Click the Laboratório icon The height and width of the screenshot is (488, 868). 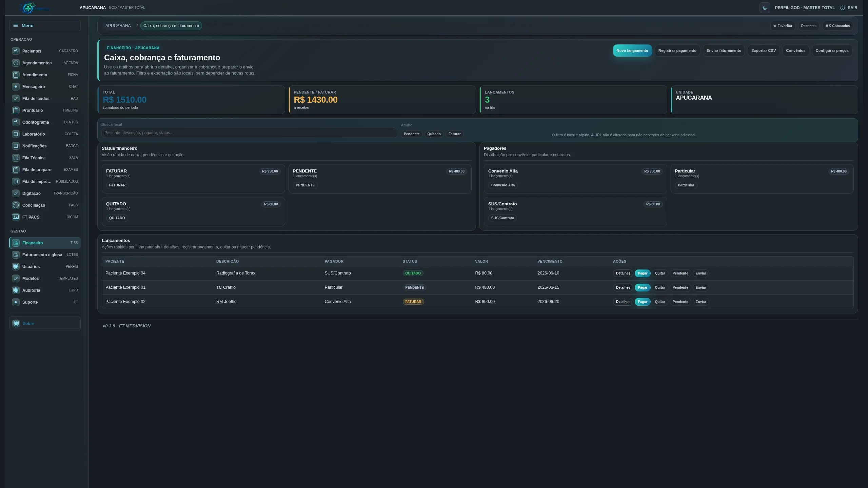click(16, 134)
